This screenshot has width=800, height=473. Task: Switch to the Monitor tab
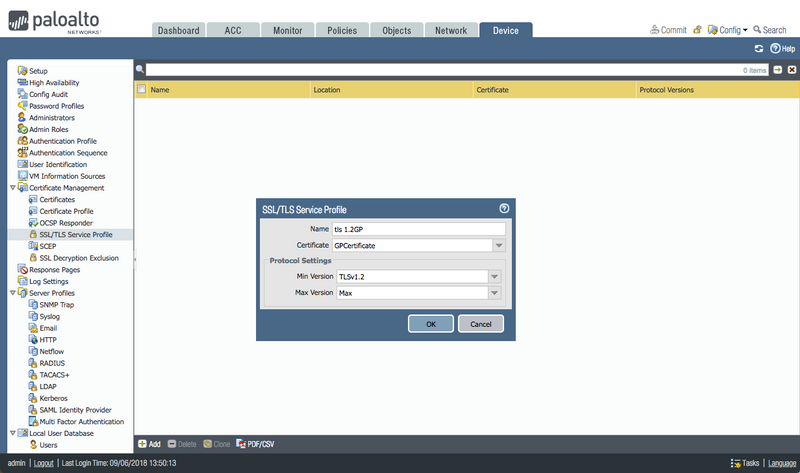coord(288,30)
